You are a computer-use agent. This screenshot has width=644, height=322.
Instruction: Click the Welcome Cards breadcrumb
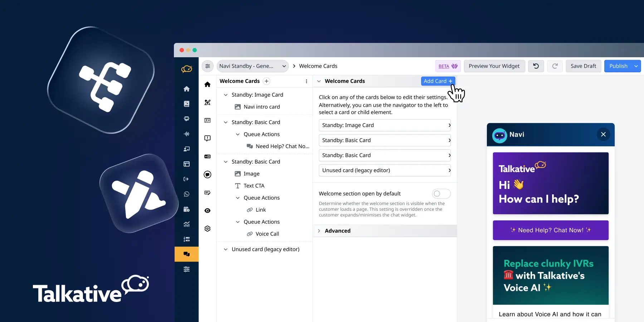pyautogui.click(x=318, y=66)
